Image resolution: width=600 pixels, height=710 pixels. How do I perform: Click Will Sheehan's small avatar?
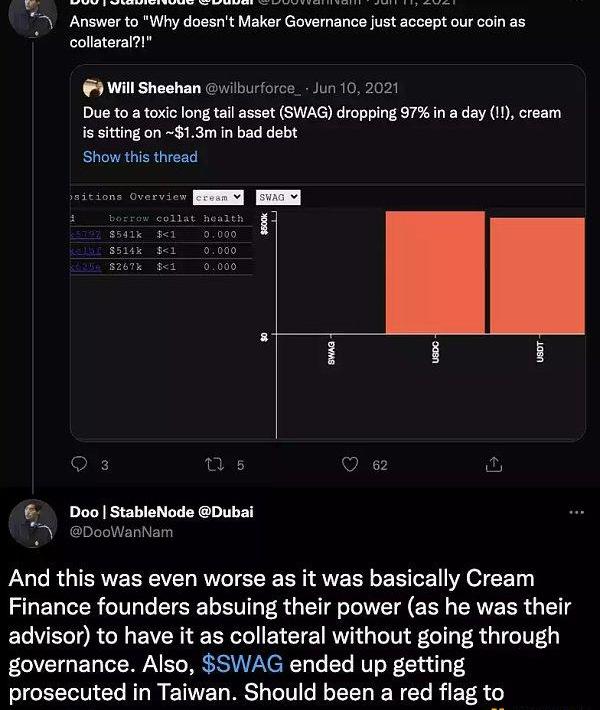tap(93, 87)
